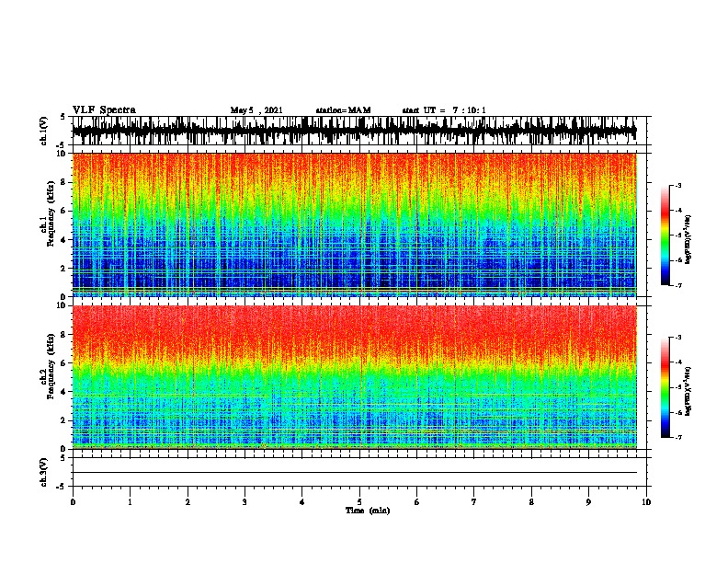The height and width of the screenshot is (563, 728).
Task: Select the date text "May 5, 2021"
Action: point(256,110)
